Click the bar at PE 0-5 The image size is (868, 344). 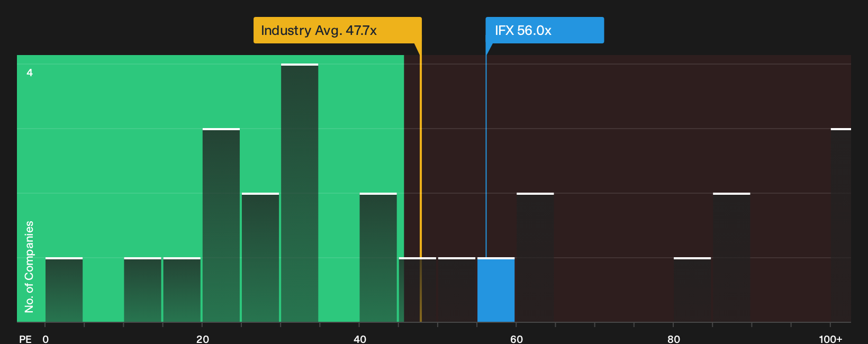pos(64,290)
